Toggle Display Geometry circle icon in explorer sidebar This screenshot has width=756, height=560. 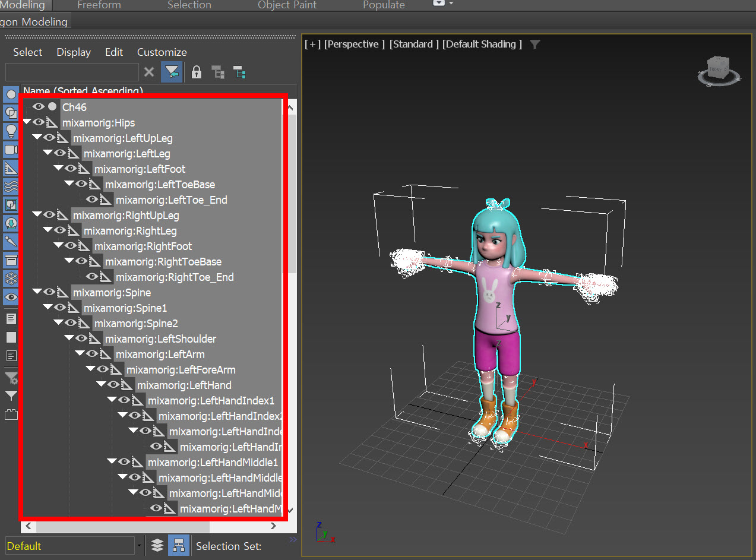(x=11, y=94)
